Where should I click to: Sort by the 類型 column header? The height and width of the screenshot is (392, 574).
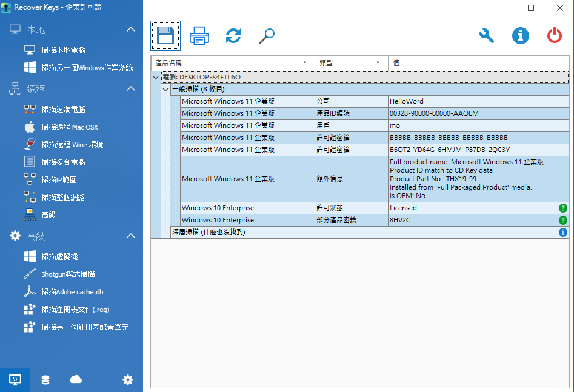coord(351,63)
